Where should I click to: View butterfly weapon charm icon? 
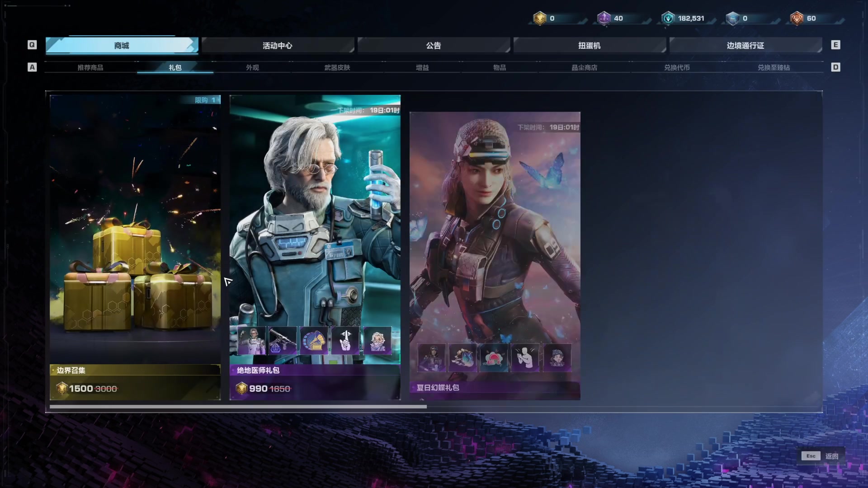(x=463, y=358)
